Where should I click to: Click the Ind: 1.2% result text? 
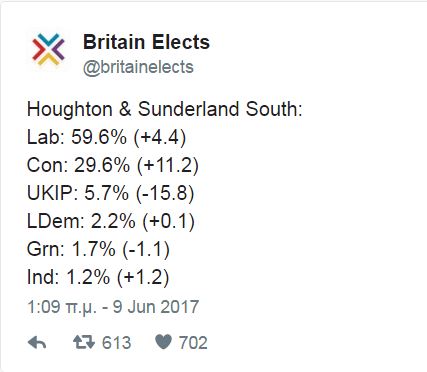click(68, 277)
